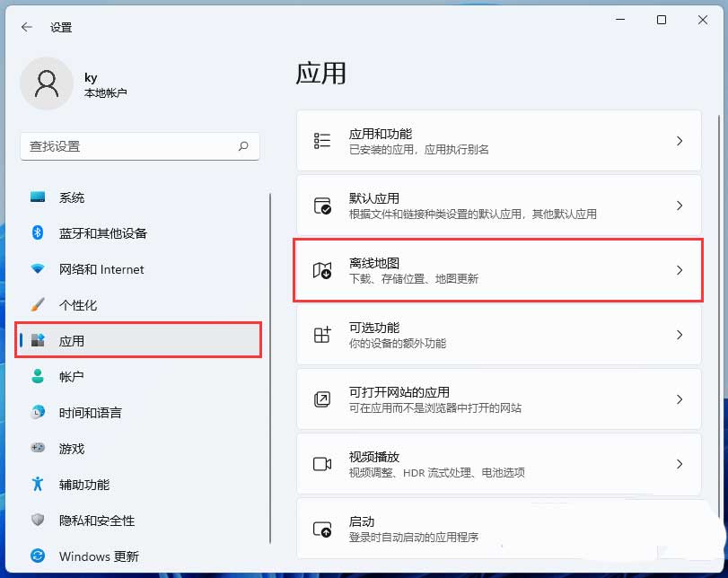Open 个性化 settings category
Image resolution: width=728 pixels, height=578 pixels.
coord(78,305)
